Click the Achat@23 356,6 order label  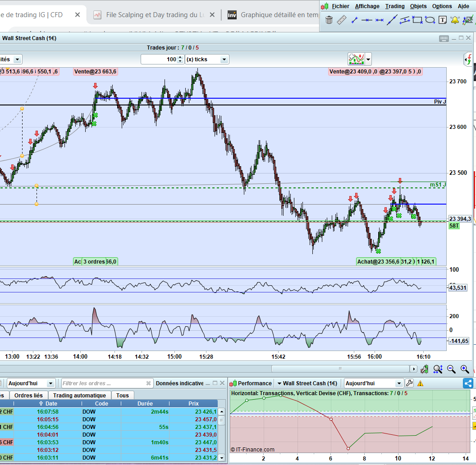pyautogui.click(x=378, y=262)
